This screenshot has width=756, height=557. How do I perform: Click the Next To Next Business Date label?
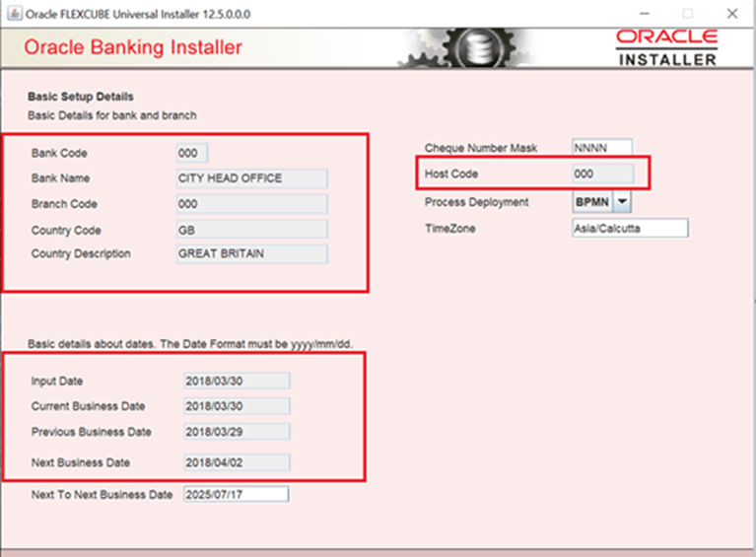(102, 495)
